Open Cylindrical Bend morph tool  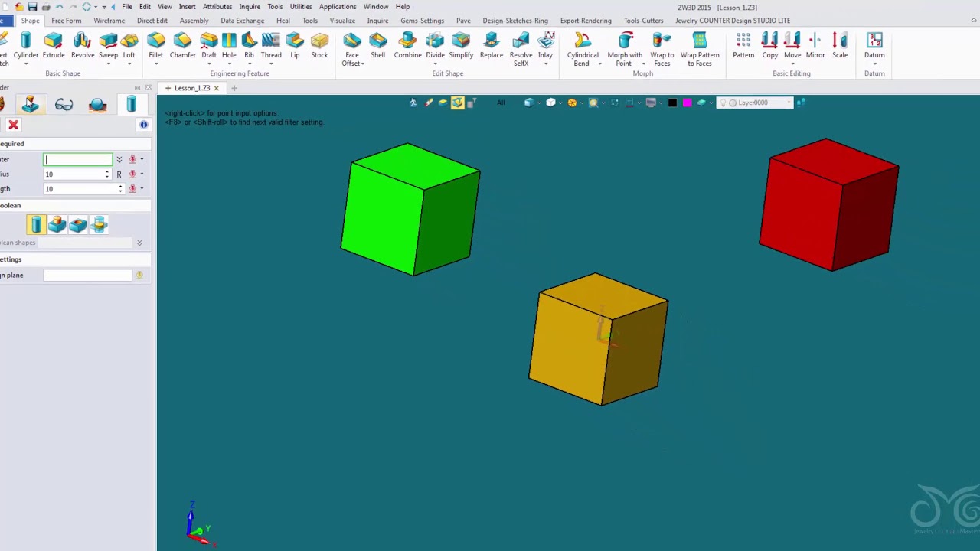coord(583,50)
